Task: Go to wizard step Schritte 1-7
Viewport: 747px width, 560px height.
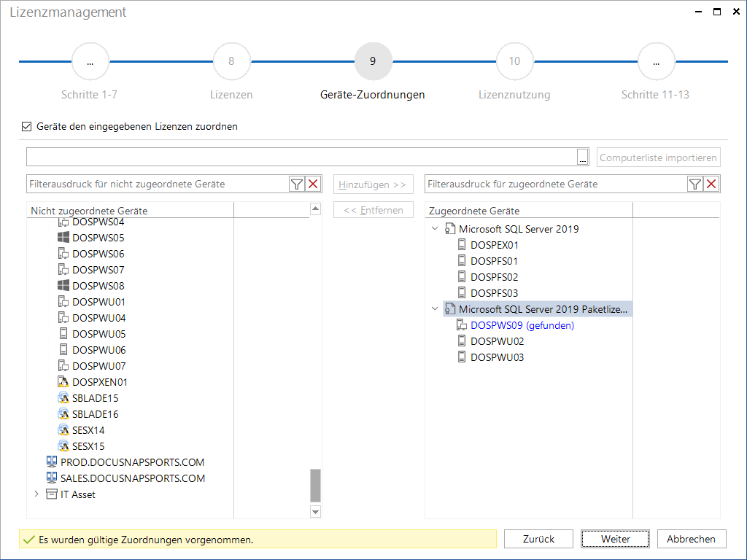Action: tap(90, 61)
